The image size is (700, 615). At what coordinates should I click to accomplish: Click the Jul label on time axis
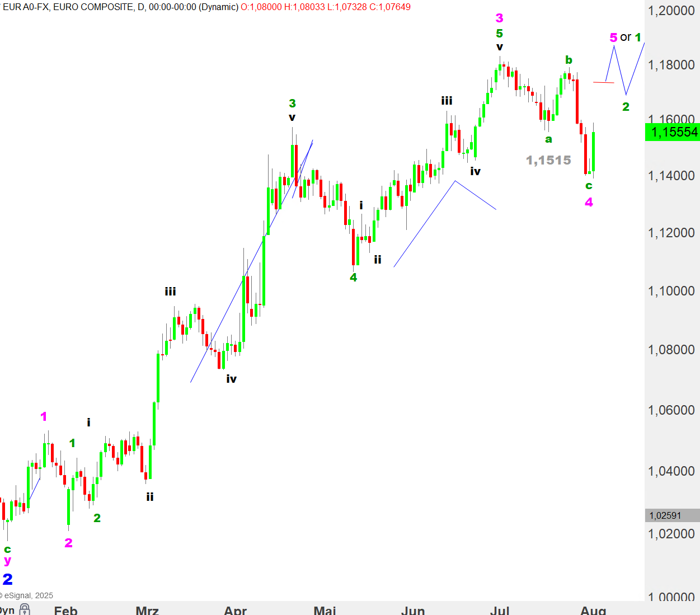click(499, 610)
